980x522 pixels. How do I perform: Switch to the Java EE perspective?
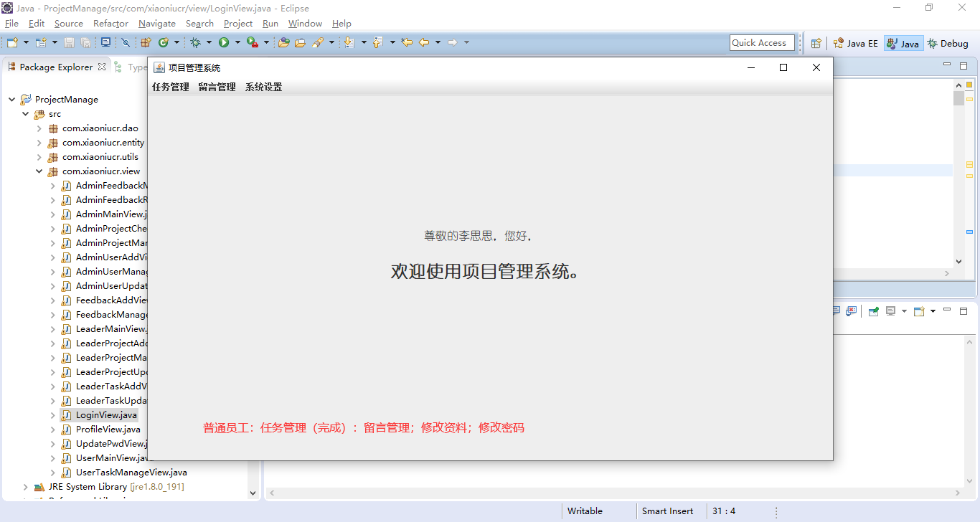(855, 43)
